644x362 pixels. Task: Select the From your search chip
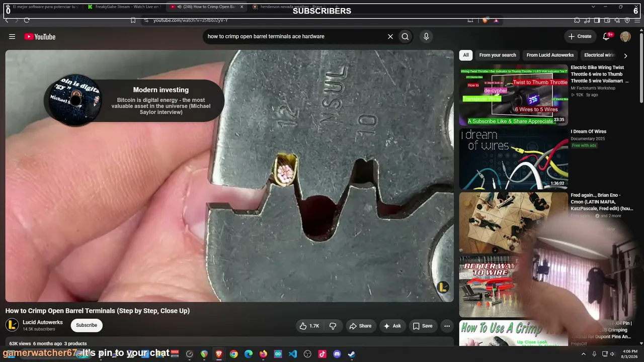click(498, 55)
